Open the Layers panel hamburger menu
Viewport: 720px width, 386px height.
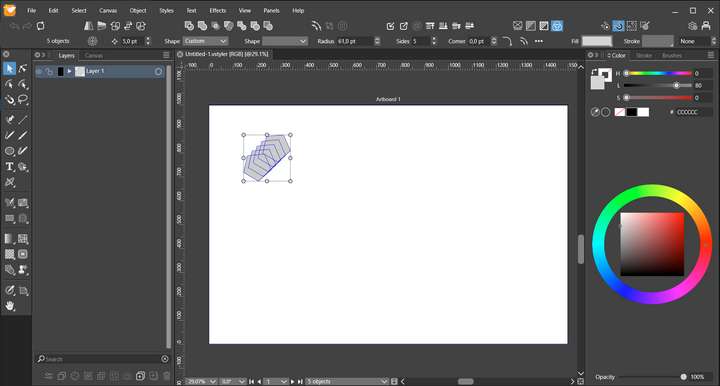[x=166, y=56]
